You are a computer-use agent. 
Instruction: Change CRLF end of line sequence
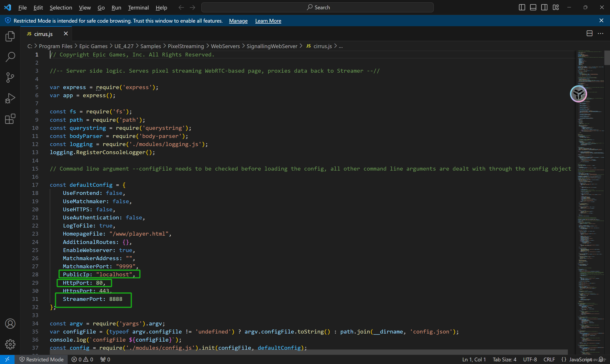[x=549, y=359]
